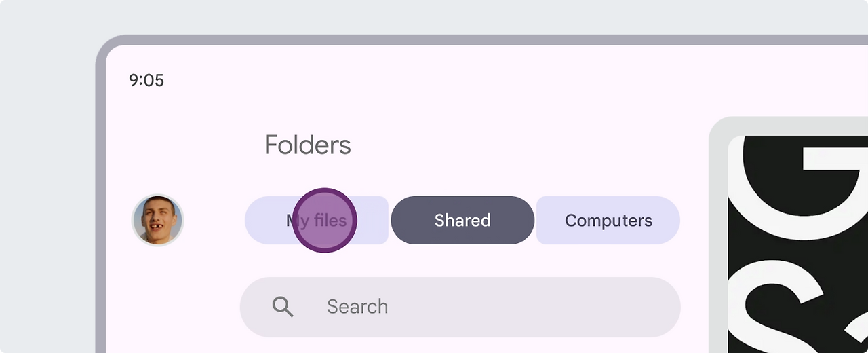Click the magnifying glass search icon

point(283,307)
